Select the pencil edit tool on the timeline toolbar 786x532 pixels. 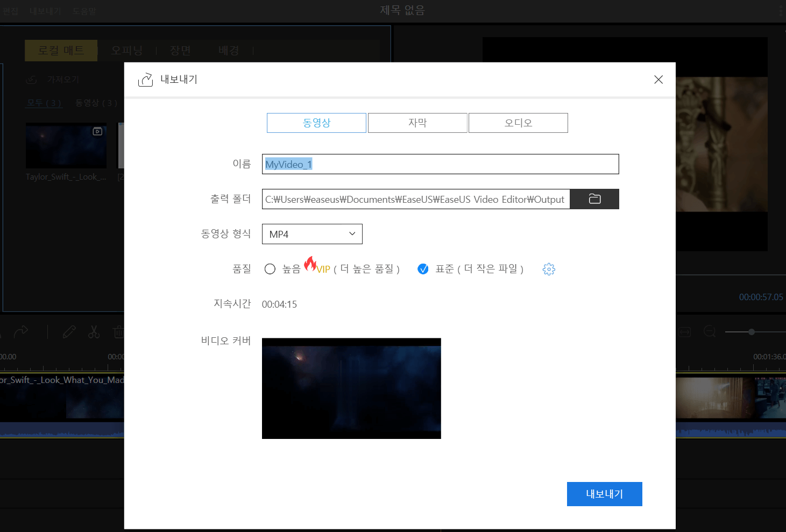coord(69,332)
